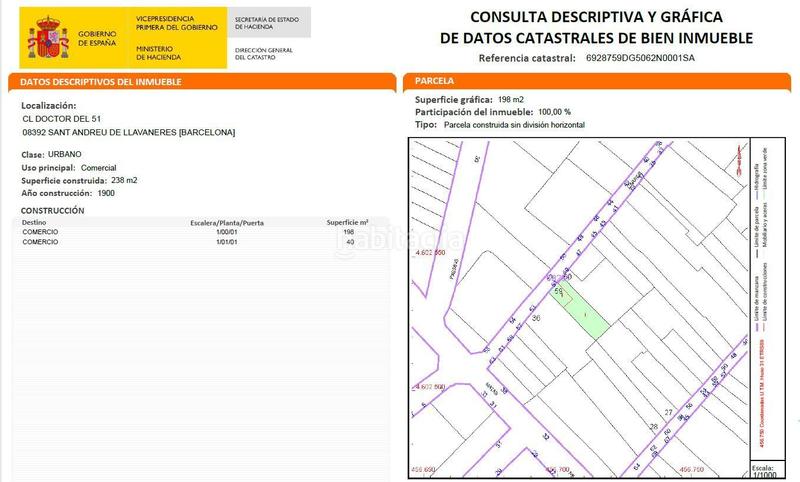This screenshot has width=800, height=482.
Task: Click the 'Localización:' label
Action: (x=48, y=106)
